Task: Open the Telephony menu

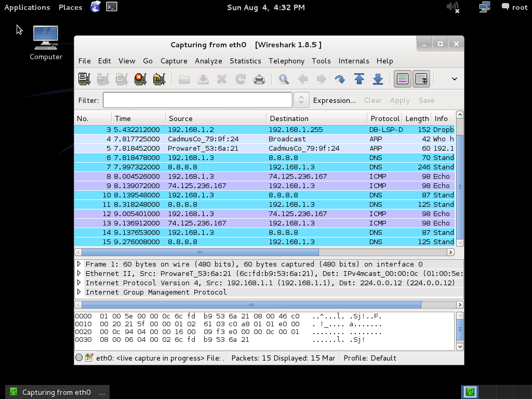Action: (x=286, y=61)
